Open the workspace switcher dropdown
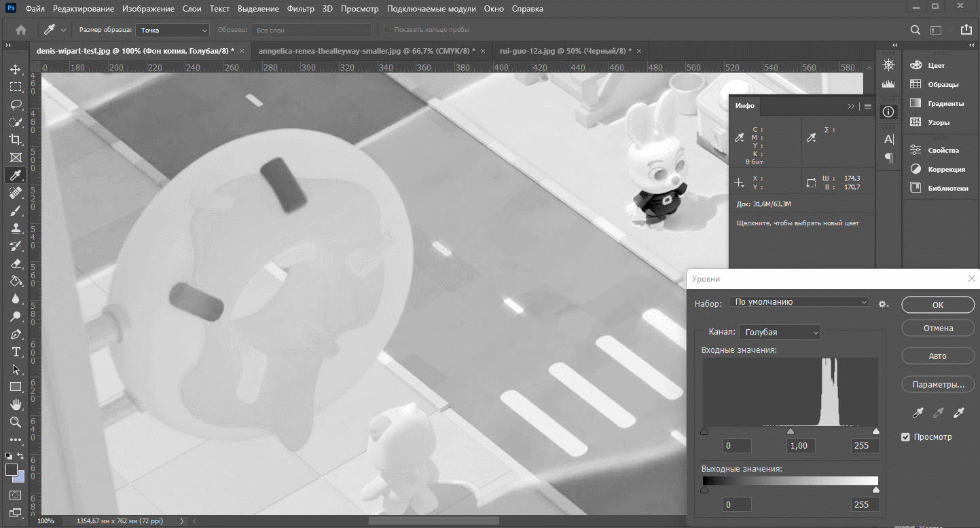This screenshot has height=528, width=980. pyautogui.click(x=940, y=30)
